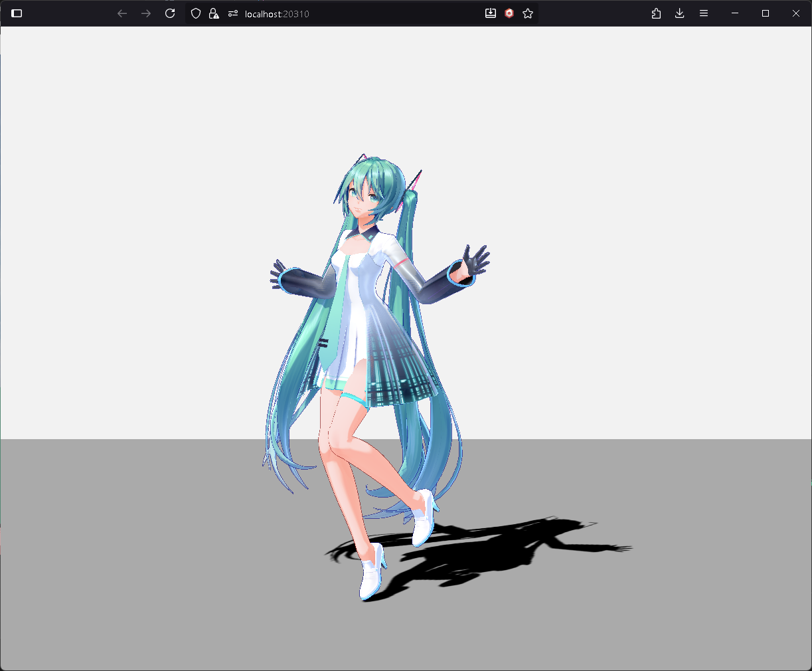This screenshot has width=812, height=671.
Task: Click the forward navigation arrow
Action: [146, 13]
